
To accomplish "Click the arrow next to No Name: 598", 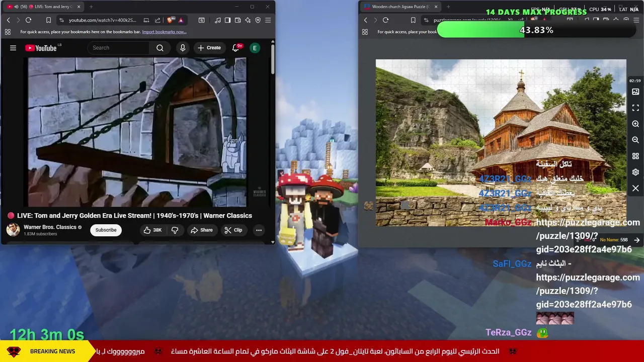I will [x=637, y=240].
